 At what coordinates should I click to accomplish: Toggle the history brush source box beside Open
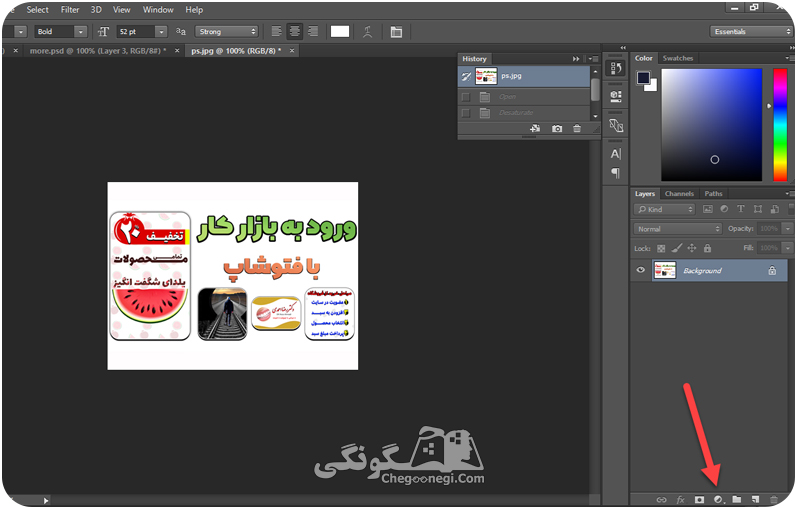pos(465,97)
